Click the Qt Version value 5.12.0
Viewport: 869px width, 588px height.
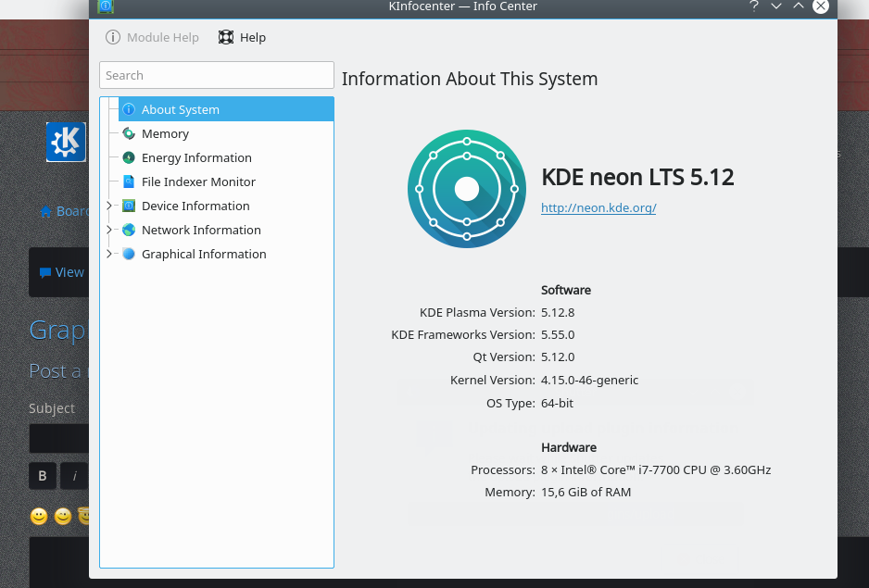(x=558, y=357)
